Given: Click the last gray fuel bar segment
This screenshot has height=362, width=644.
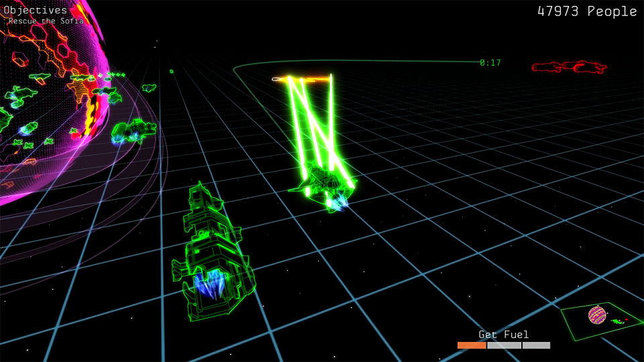Looking at the screenshot, I should click(x=537, y=346).
